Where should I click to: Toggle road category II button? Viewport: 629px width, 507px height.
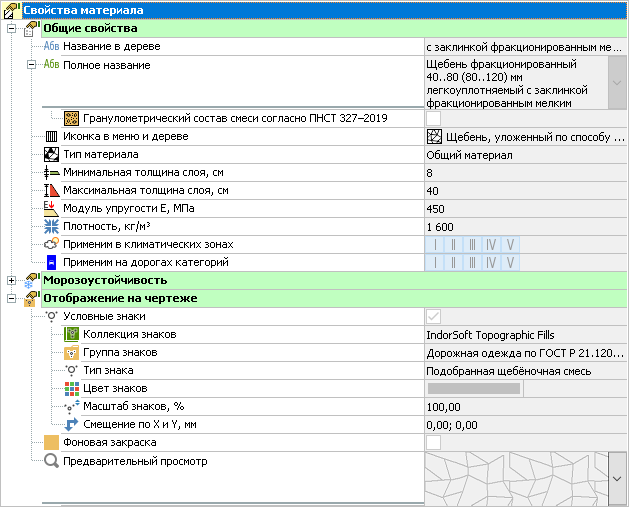pos(453,262)
